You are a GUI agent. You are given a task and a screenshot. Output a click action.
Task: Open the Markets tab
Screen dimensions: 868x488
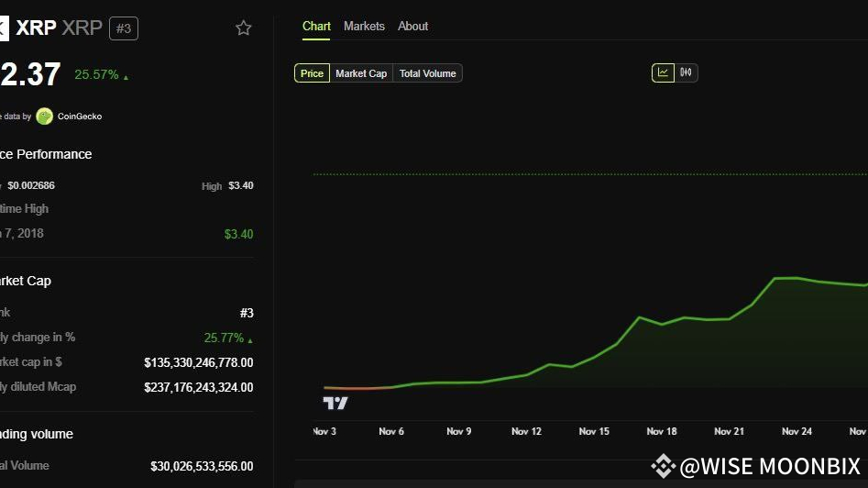364,26
